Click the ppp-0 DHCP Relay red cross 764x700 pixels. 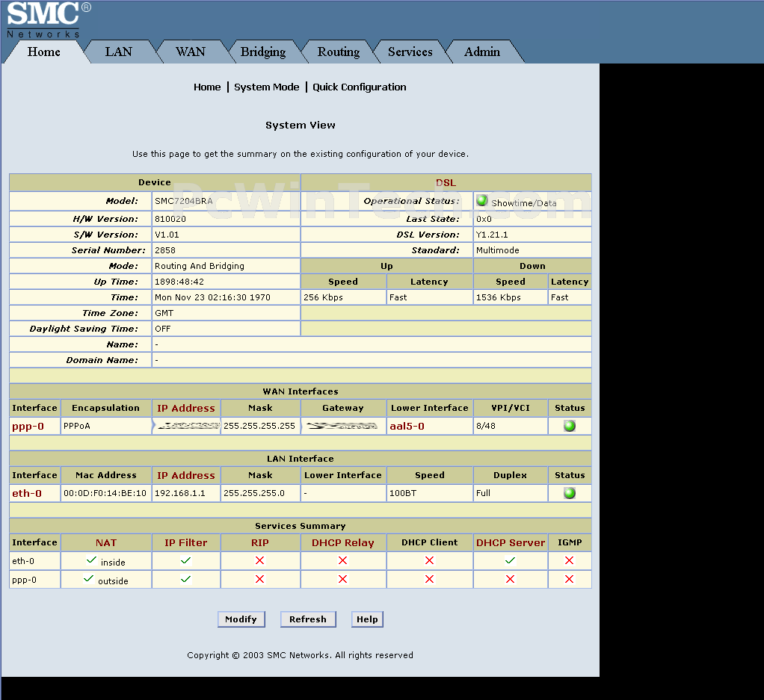click(343, 579)
